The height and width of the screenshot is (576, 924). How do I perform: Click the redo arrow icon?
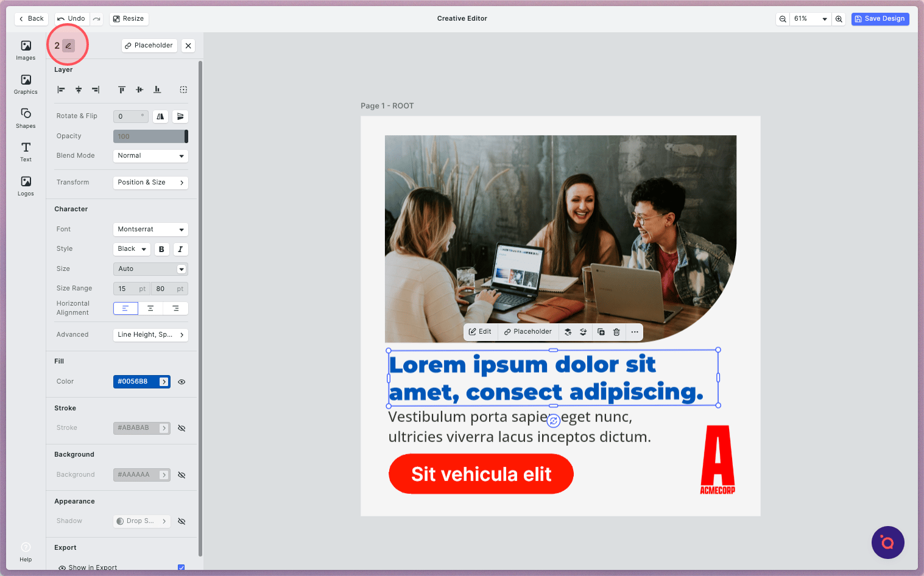[96, 19]
